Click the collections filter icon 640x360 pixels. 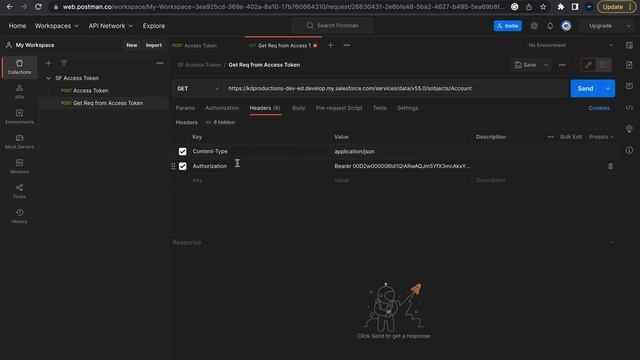64,63
